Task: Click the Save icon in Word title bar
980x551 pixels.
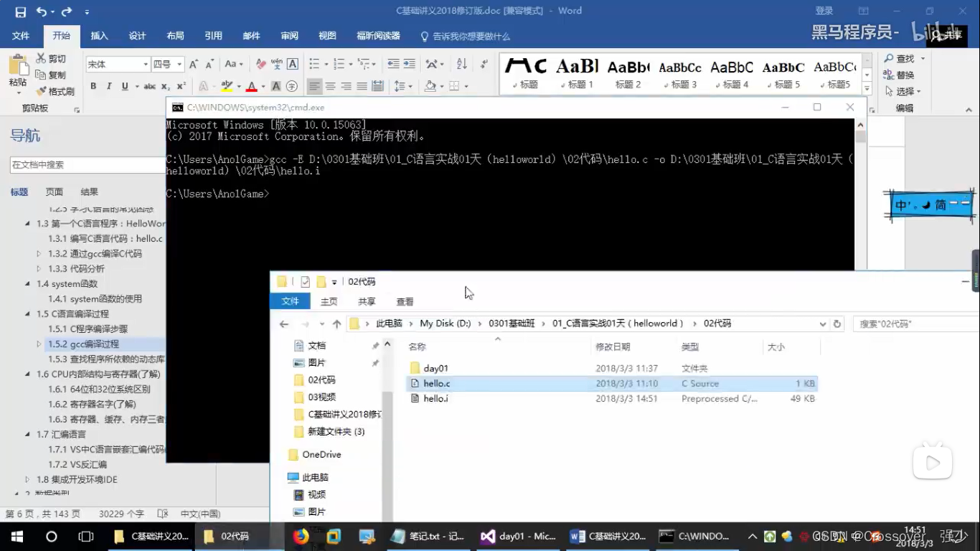Action: pos(20,11)
